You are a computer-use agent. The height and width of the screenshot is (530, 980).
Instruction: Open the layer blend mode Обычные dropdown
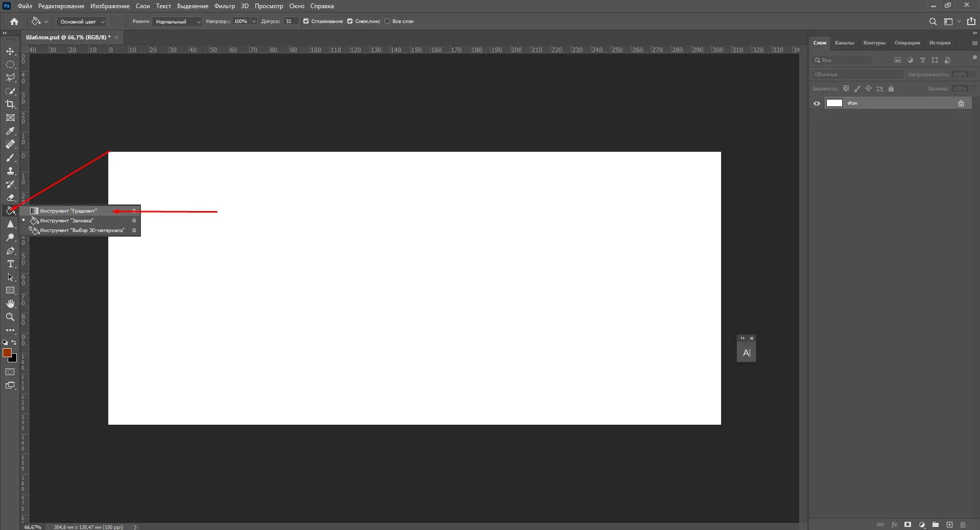[858, 75]
